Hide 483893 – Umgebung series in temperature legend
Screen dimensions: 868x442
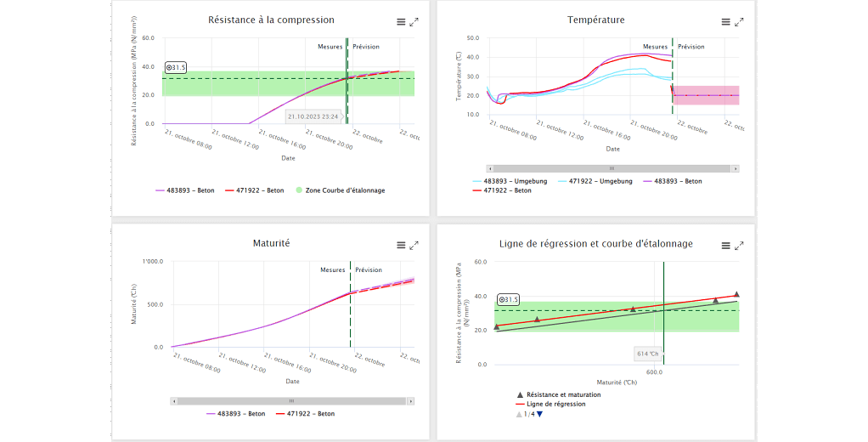(510, 181)
